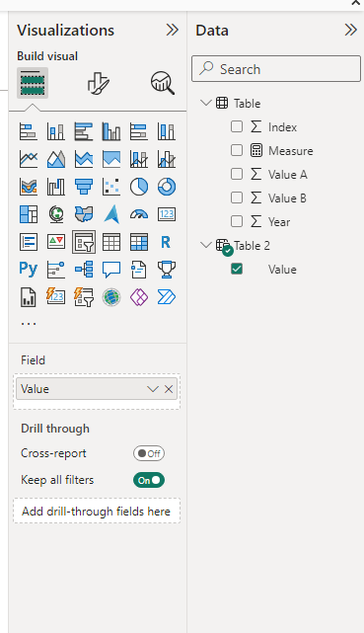This screenshot has height=633, width=364.
Task: Check the Value B field checkbox
Action: coord(237,198)
